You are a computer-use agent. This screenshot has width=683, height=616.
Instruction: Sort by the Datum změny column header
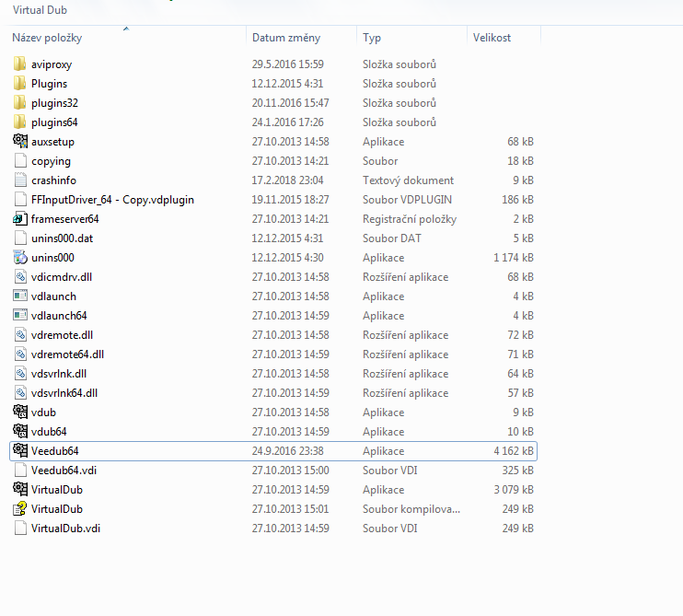(286, 38)
